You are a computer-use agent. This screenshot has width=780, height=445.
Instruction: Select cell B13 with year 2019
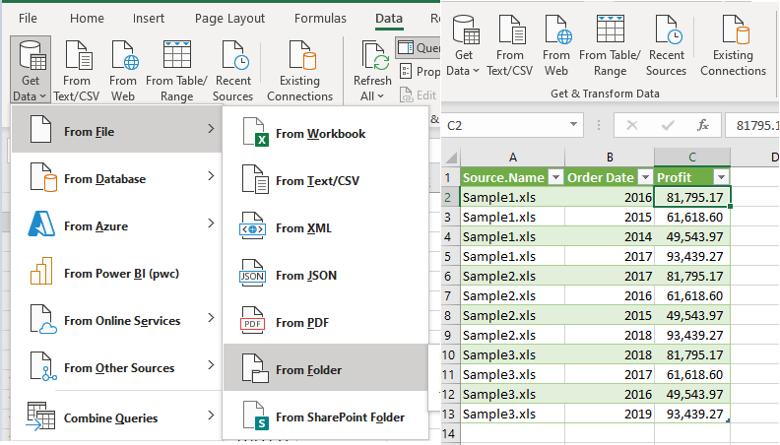tap(609, 414)
